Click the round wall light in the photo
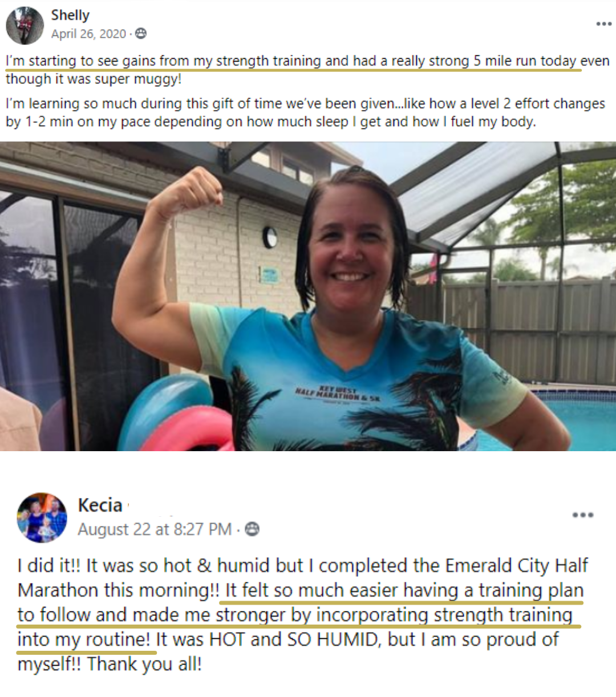Screen dimensions: 616x697 (x=270, y=237)
